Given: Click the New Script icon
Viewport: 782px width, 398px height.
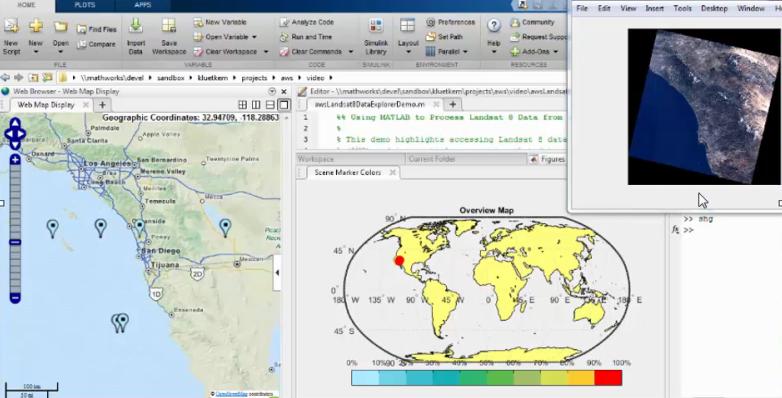Looking at the screenshot, I should tap(11, 25).
